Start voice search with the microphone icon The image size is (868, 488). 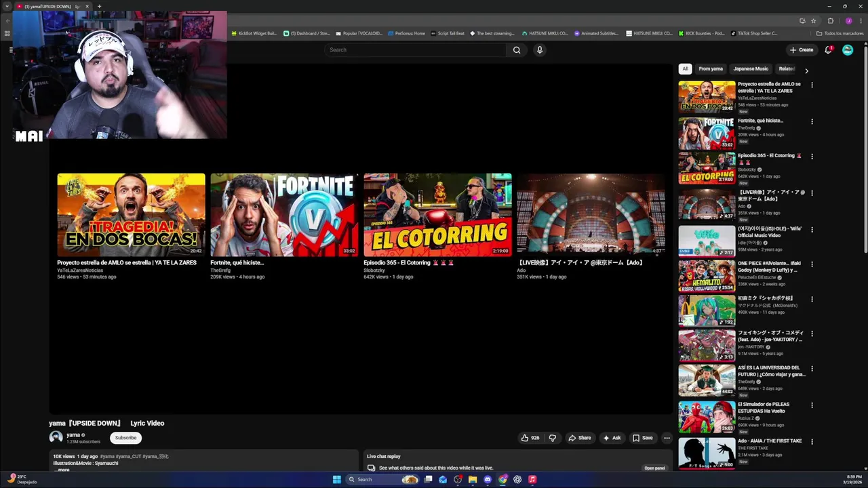tap(539, 49)
